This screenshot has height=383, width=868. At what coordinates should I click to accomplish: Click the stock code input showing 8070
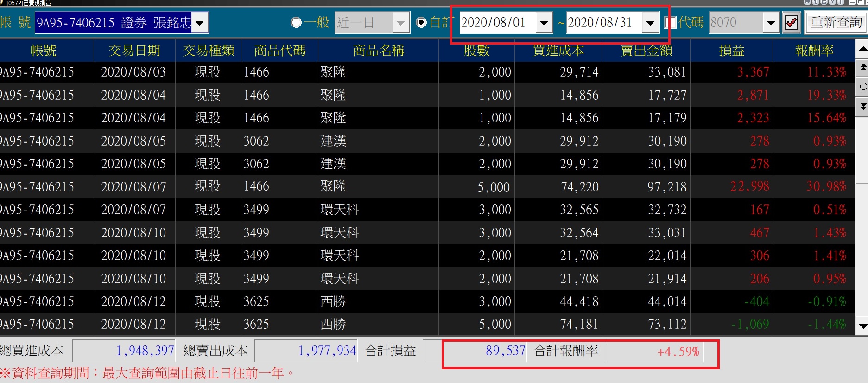point(736,23)
